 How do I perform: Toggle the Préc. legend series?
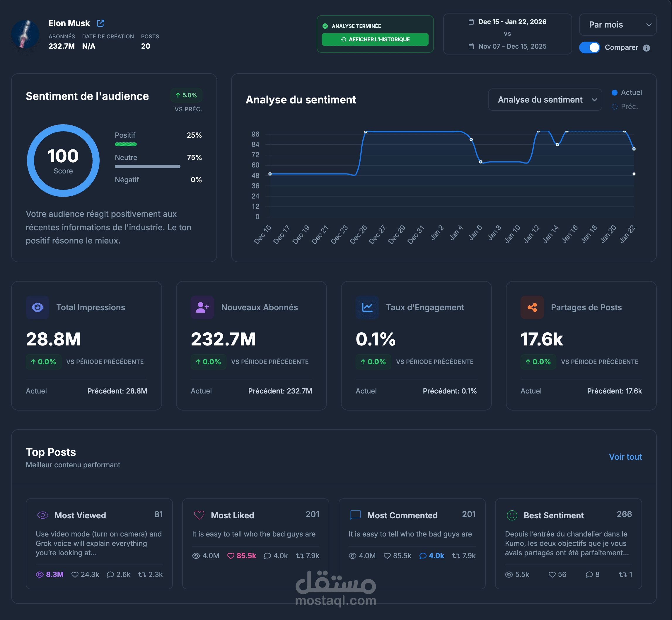625,107
